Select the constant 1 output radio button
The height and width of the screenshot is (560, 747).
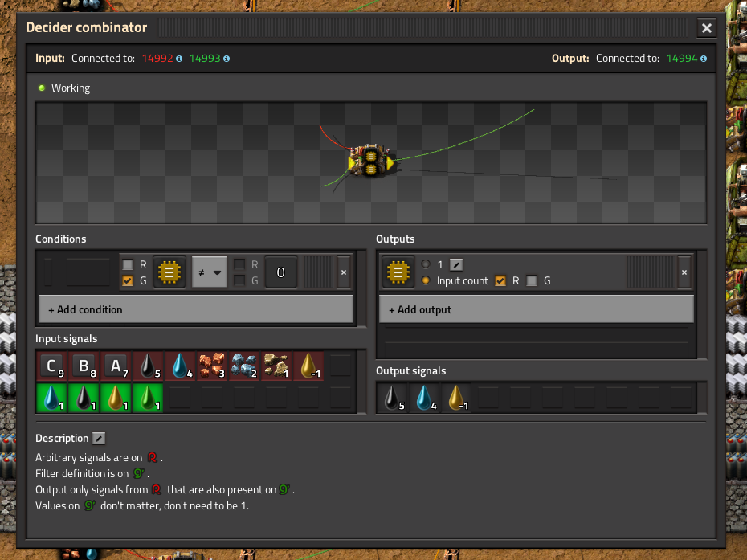[426, 264]
